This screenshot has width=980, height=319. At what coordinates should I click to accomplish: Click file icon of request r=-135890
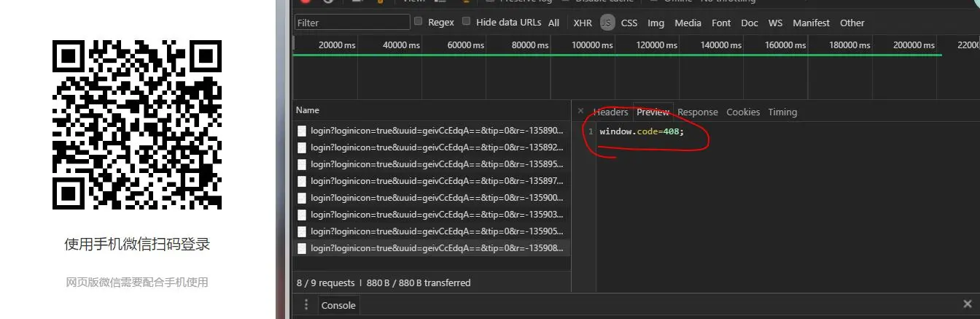(x=302, y=131)
